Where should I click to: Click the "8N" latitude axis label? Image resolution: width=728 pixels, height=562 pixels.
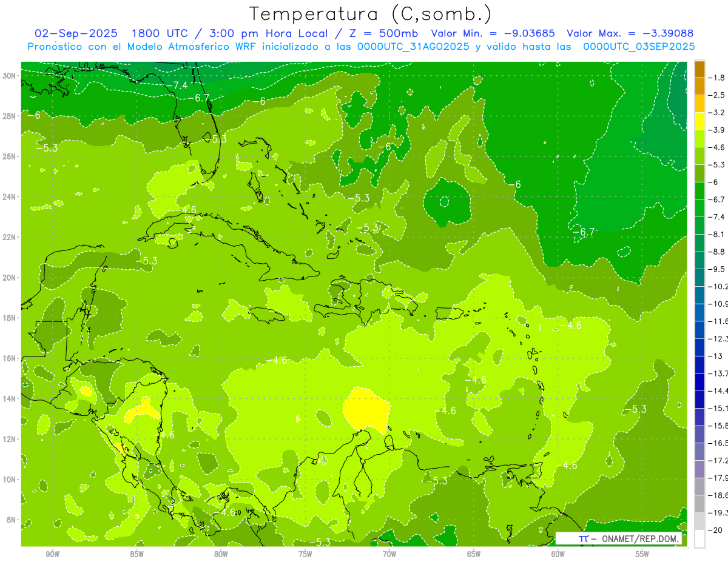[x=12, y=520]
